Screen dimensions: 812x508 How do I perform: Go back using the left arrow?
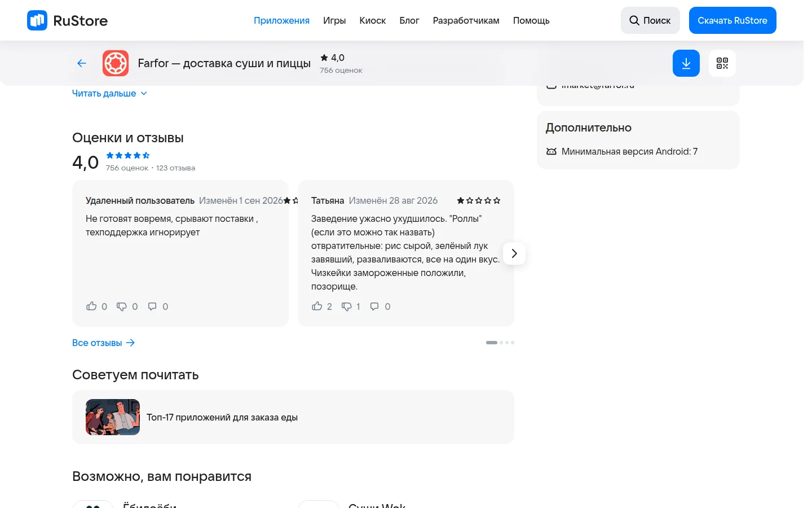click(82, 63)
